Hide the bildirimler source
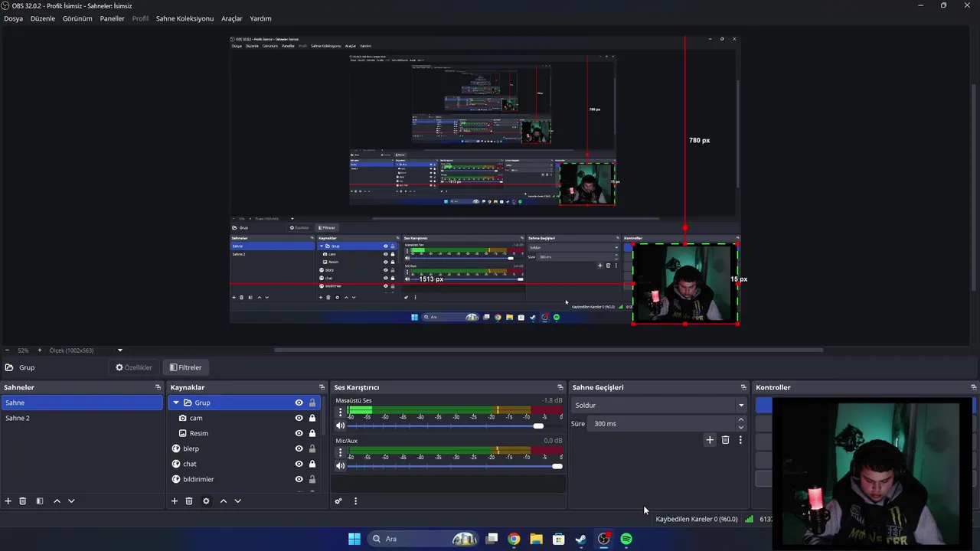This screenshot has width=980, height=551. pyautogui.click(x=299, y=479)
